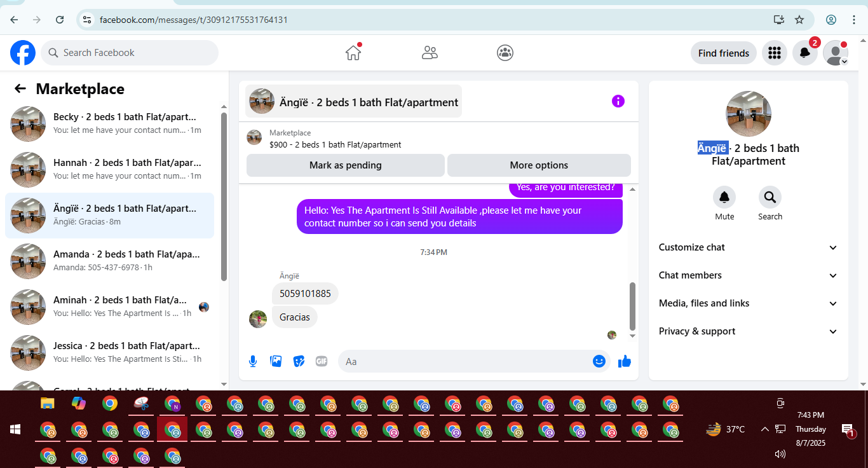Open Becky's apartment conversation
This screenshot has height=468, width=868.
point(109,124)
